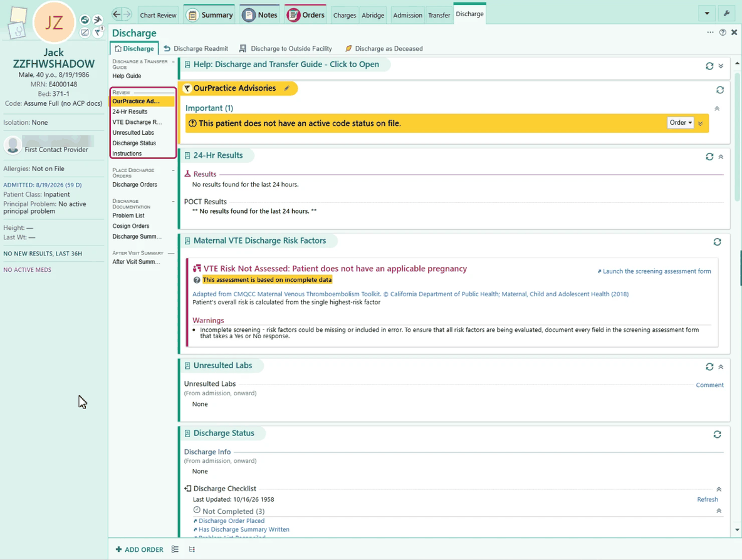The height and width of the screenshot is (560, 742).
Task: Collapse the Place Discharge Orders sidebar group
Action: tap(173, 170)
